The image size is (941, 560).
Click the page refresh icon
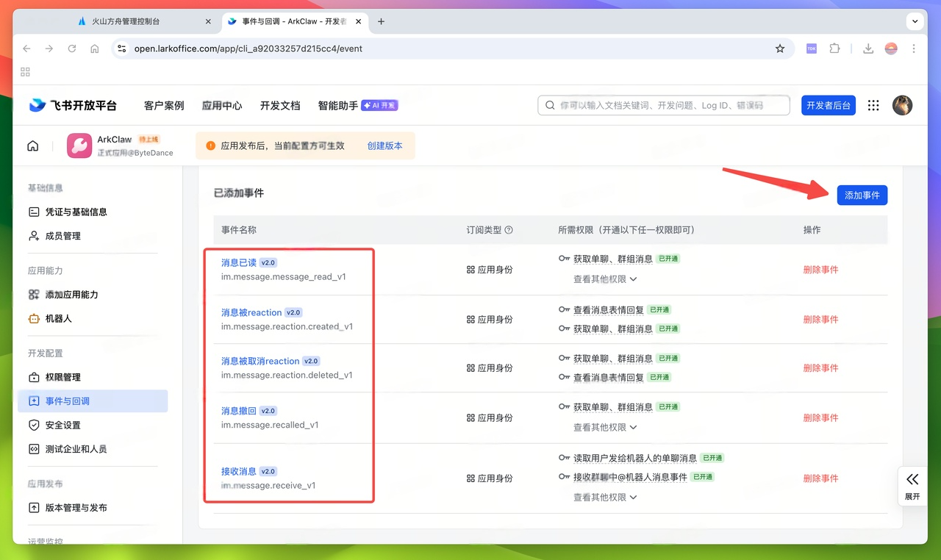click(x=71, y=48)
